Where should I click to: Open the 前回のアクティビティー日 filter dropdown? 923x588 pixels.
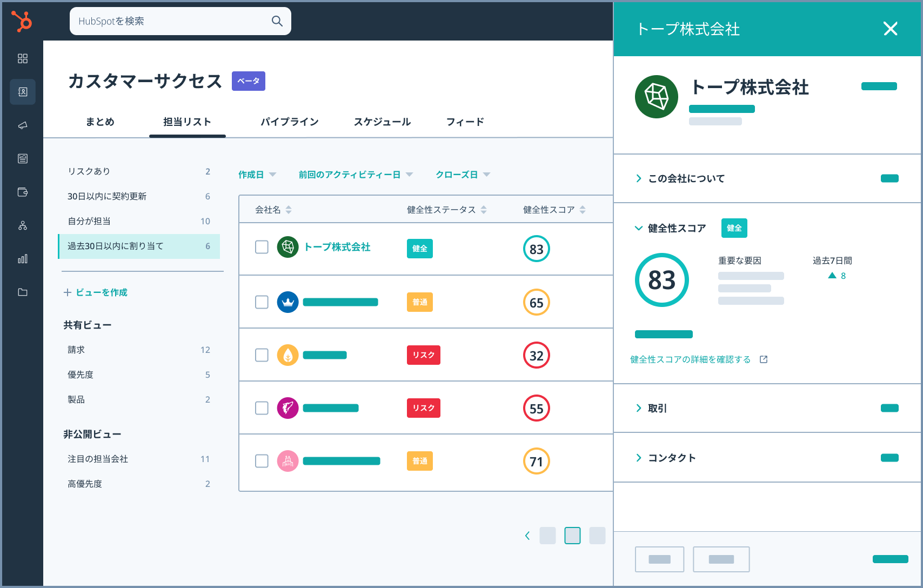tap(356, 175)
